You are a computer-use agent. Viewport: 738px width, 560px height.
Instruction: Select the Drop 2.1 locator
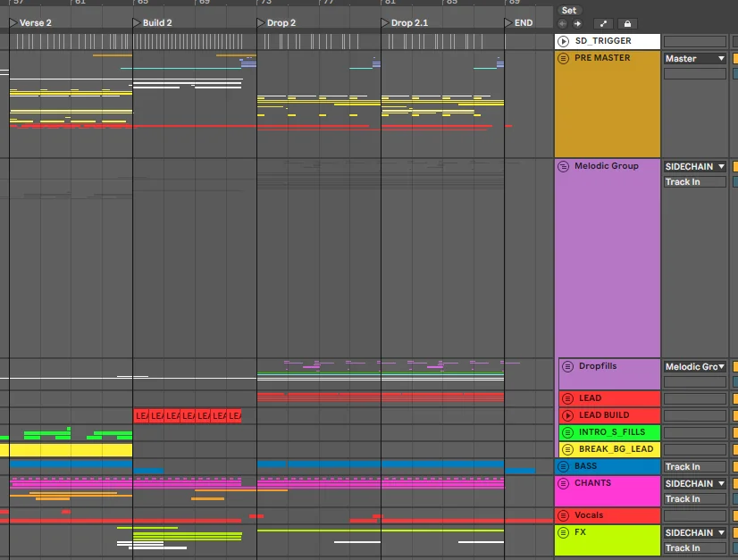pyautogui.click(x=406, y=23)
